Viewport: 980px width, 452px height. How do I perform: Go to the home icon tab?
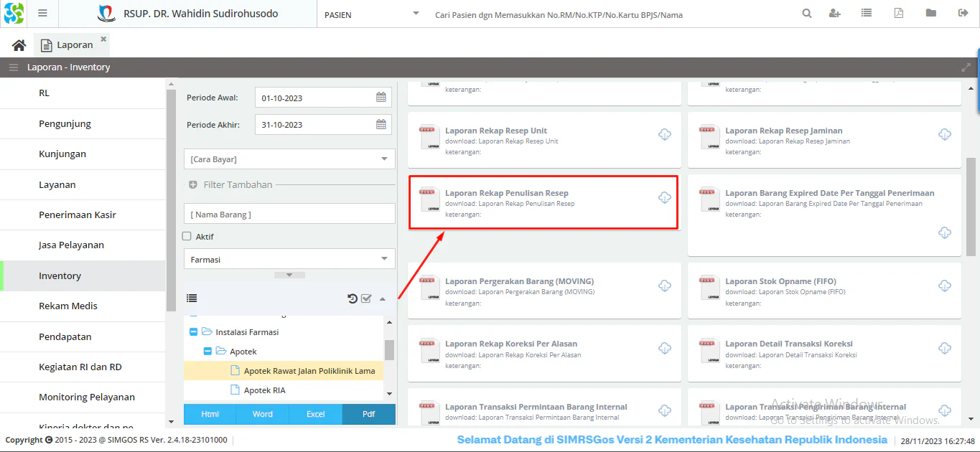[19, 45]
